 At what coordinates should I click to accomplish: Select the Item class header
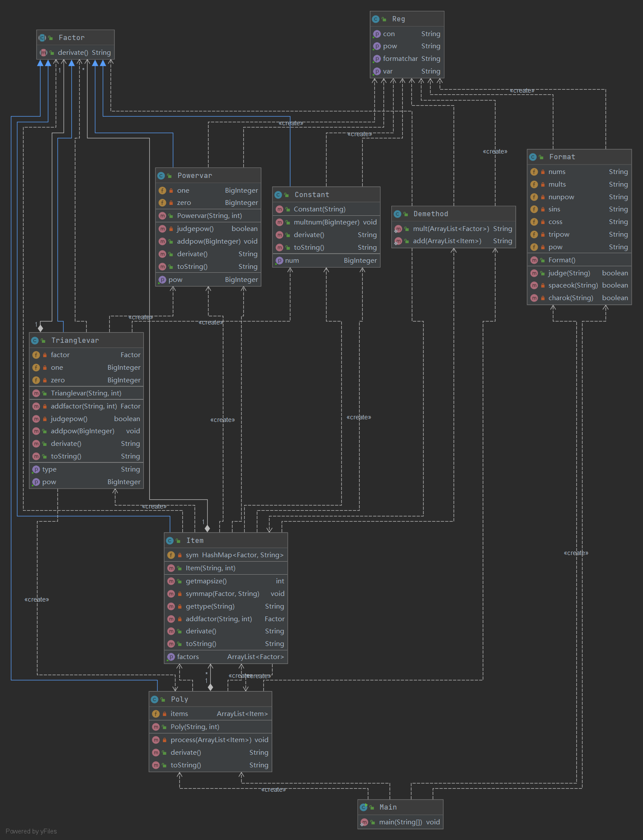(x=195, y=540)
